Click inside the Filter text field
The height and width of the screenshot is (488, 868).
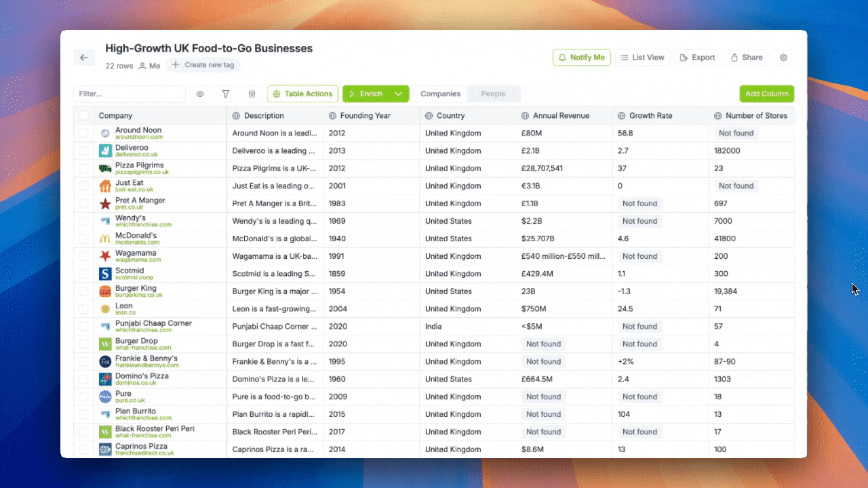[x=129, y=94]
